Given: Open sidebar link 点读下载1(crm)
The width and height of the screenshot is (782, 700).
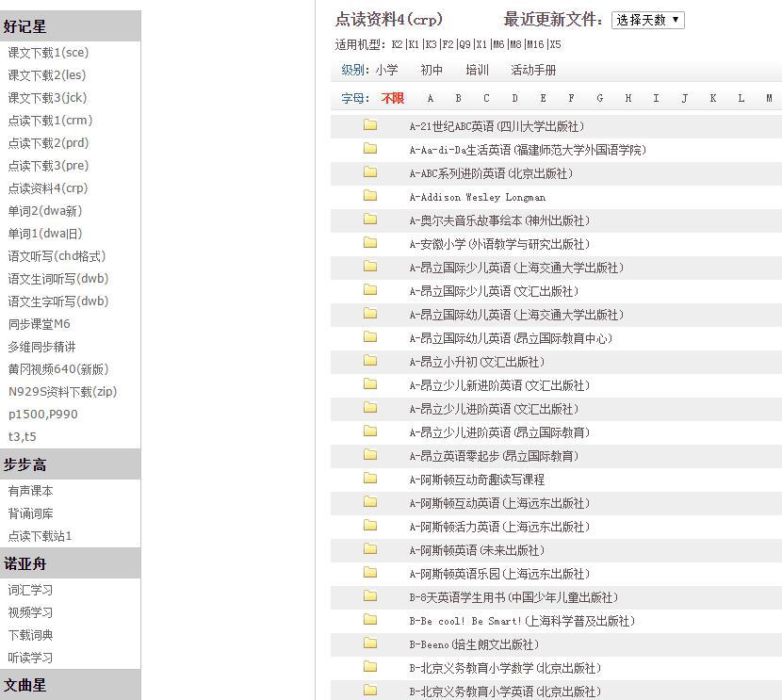Looking at the screenshot, I should point(50,121).
